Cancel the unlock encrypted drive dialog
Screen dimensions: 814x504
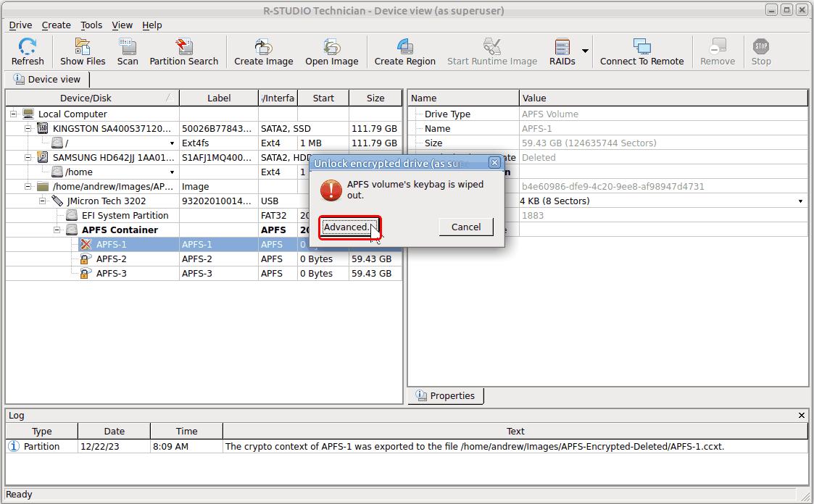(465, 227)
